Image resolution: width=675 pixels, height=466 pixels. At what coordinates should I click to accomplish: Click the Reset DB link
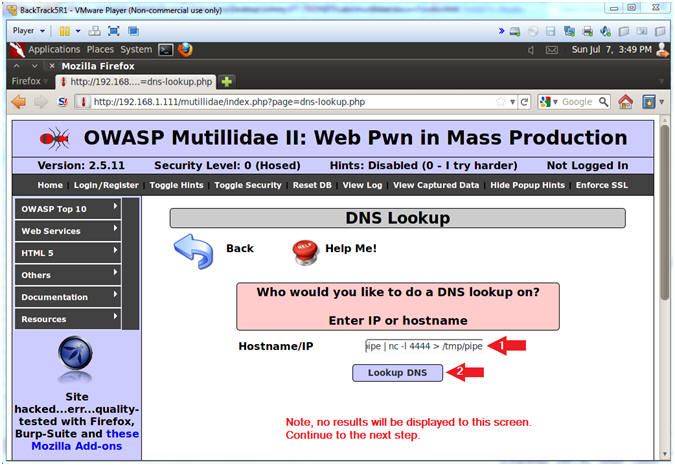312,185
